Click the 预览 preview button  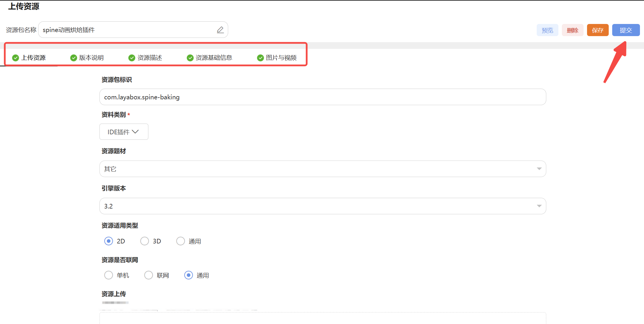pos(547,30)
